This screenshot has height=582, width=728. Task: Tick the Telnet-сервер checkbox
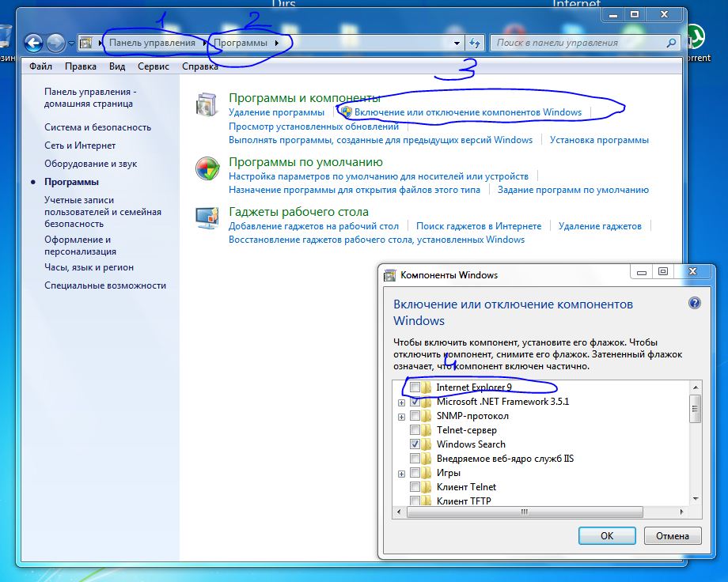tap(415, 430)
